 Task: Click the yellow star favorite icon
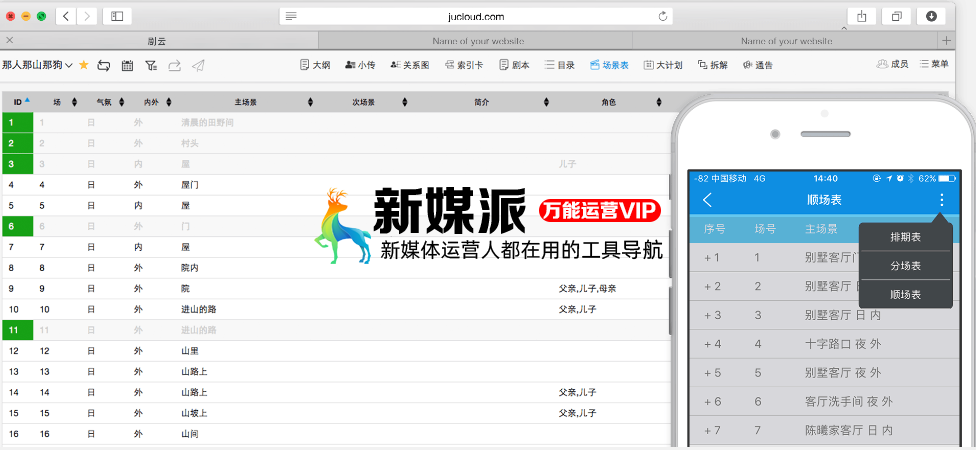83,65
